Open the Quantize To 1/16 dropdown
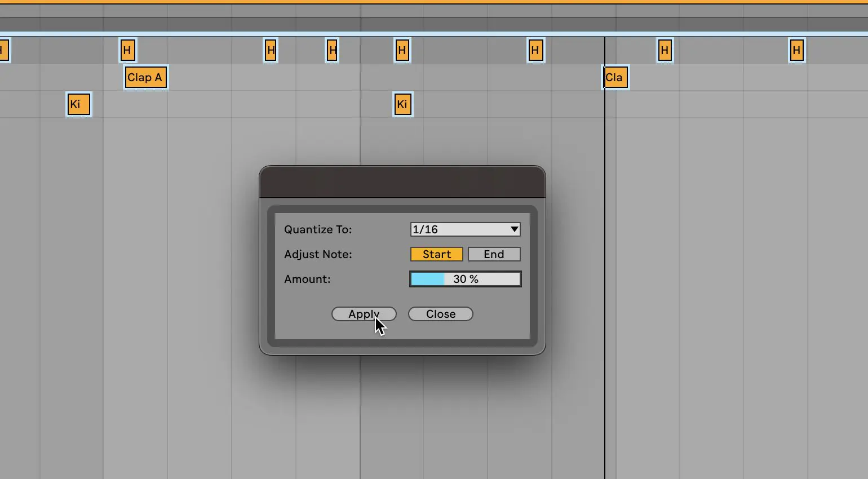868x479 pixels. coord(465,229)
